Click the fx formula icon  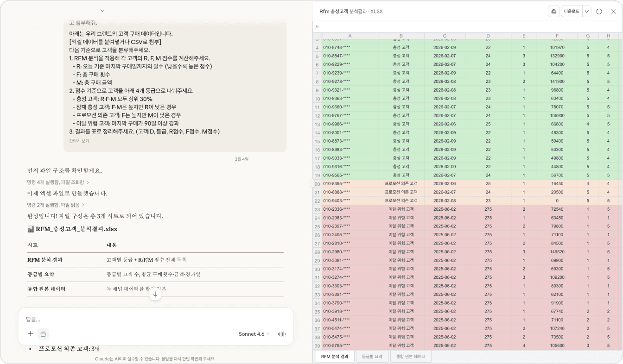(318, 27)
